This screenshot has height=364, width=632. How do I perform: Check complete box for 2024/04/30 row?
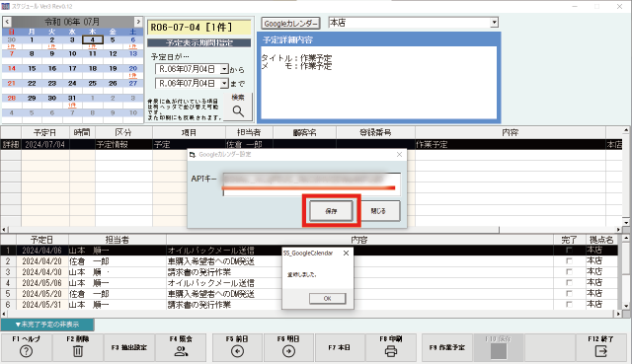(569, 272)
